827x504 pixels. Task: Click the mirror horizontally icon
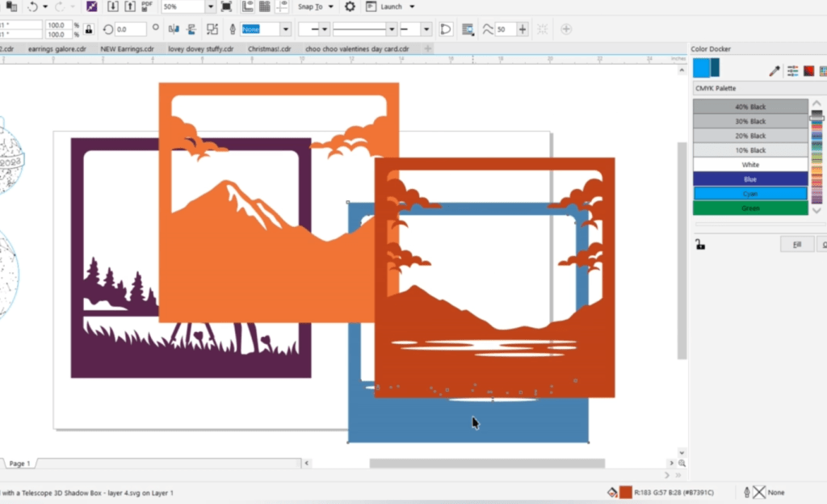(173, 29)
